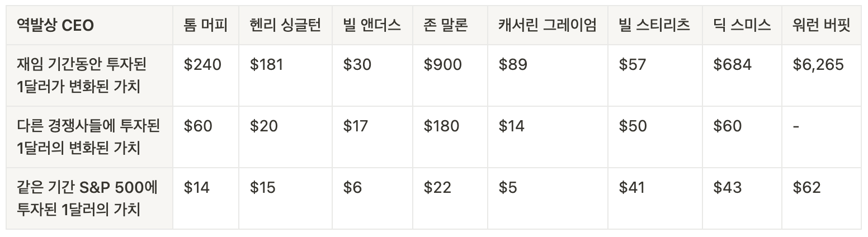
Task: Select the 다른 경쟁사들에 투자된 row label
Action: pyautogui.click(x=89, y=137)
